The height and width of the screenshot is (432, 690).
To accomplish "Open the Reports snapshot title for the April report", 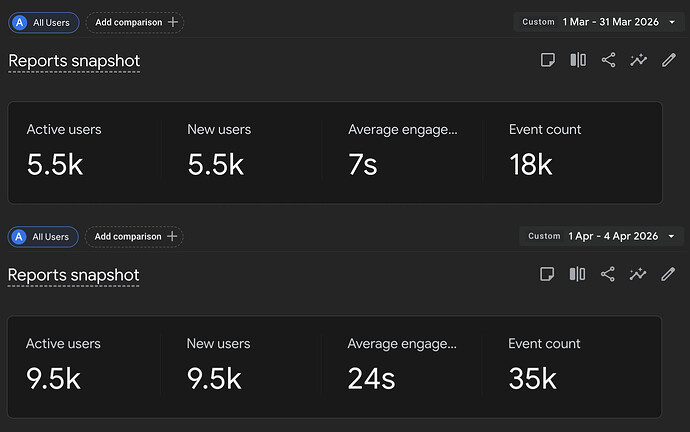I will (x=73, y=275).
